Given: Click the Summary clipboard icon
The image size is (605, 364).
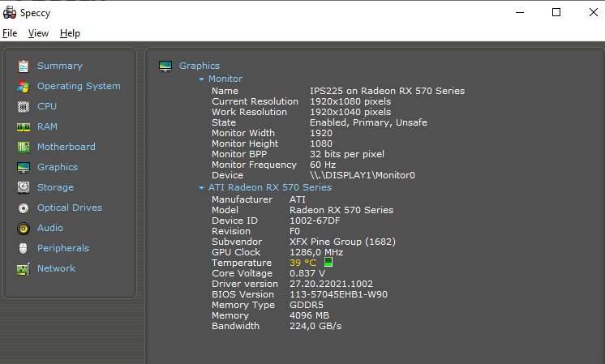Looking at the screenshot, I should 24,66.
